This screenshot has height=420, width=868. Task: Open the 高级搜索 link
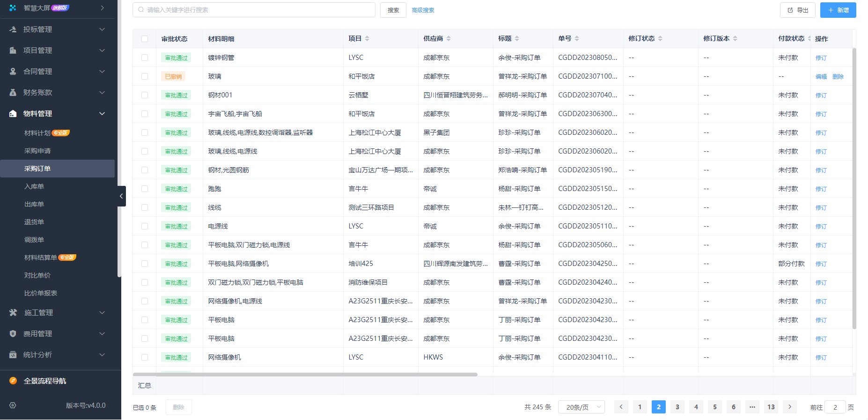423,10
